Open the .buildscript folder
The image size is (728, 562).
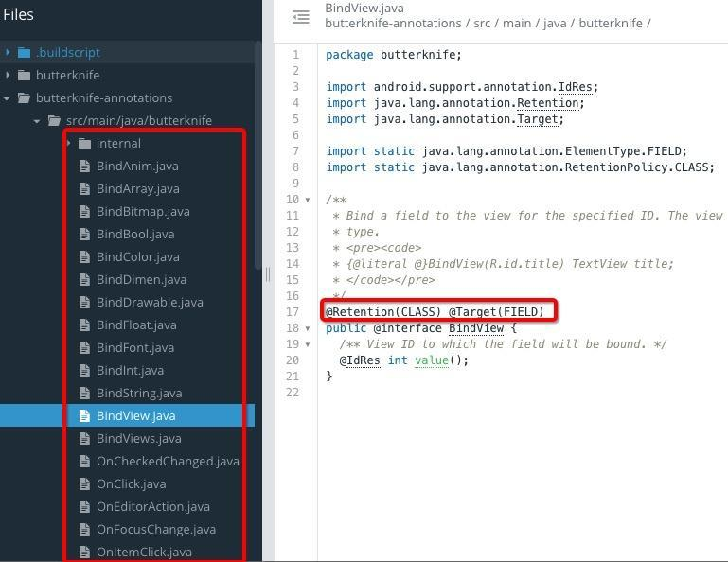[68, 52]
